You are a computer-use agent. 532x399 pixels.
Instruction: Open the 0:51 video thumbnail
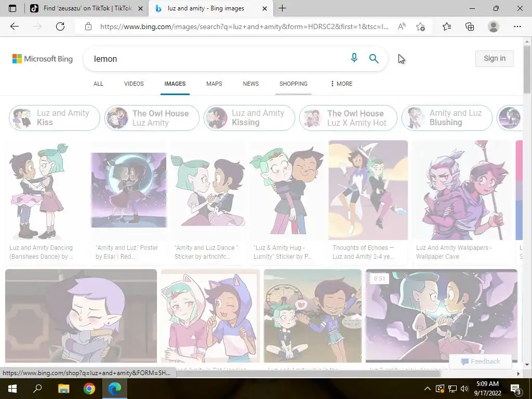pos(442,315)
